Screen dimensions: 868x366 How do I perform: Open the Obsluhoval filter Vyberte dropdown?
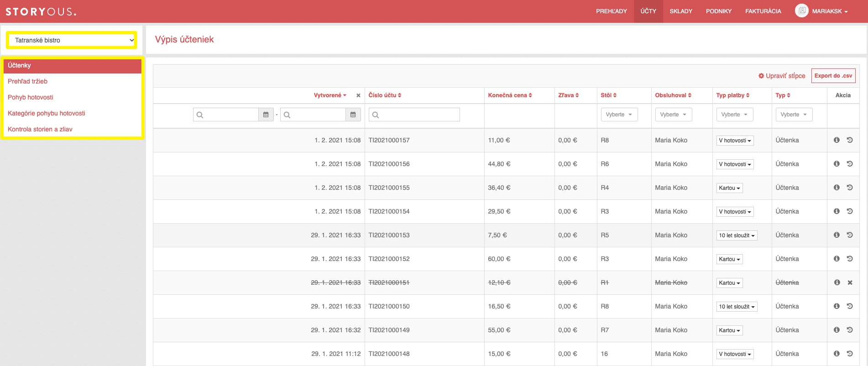pyautogui.click(x=674, y=115)
